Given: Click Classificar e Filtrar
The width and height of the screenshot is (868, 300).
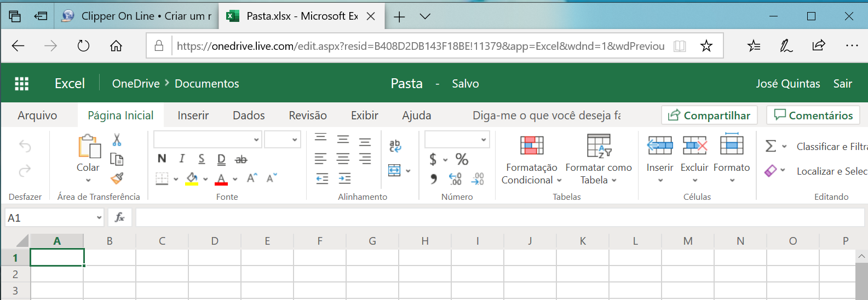Looking at the screenshot, I should point(832,147).
